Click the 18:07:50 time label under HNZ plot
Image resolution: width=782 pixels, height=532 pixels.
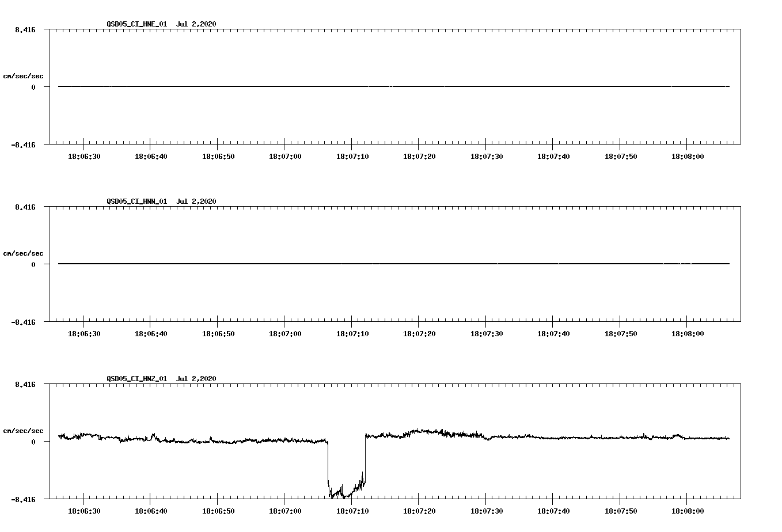click(x=621, y=511)
